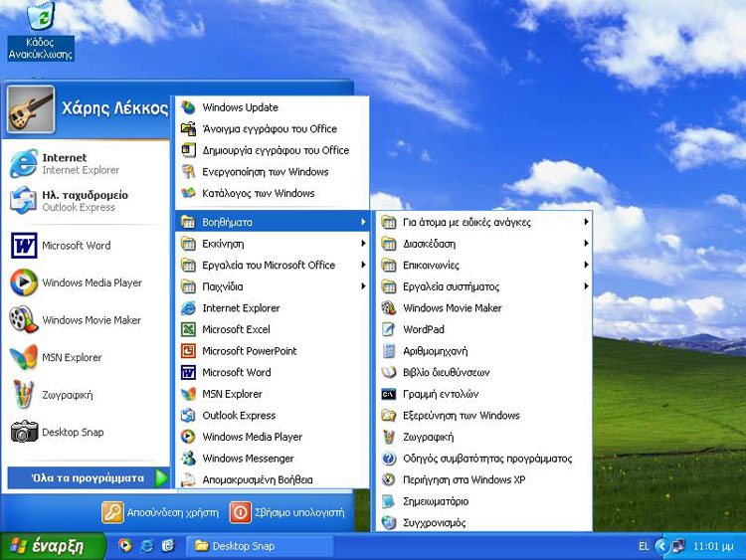Viewport: 746px width, 560px height.
Task: Expand the Επικοινωνίες submenu
Action: coord(484,265)
